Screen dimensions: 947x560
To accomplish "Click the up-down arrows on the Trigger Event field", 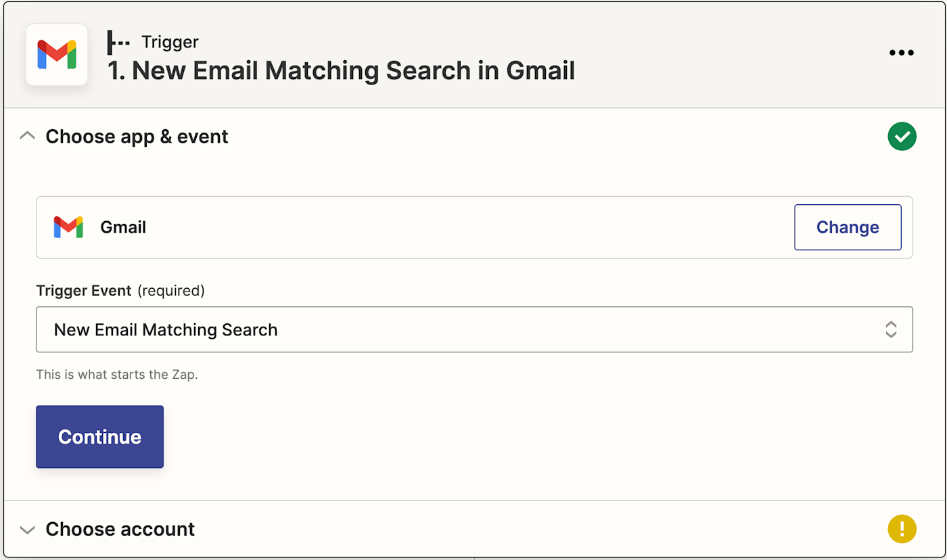I will click(x=891, y=329).
